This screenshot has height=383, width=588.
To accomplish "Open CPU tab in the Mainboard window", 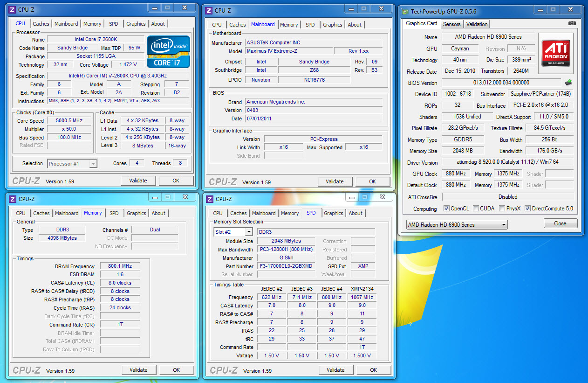I will [x=217, y=25].
